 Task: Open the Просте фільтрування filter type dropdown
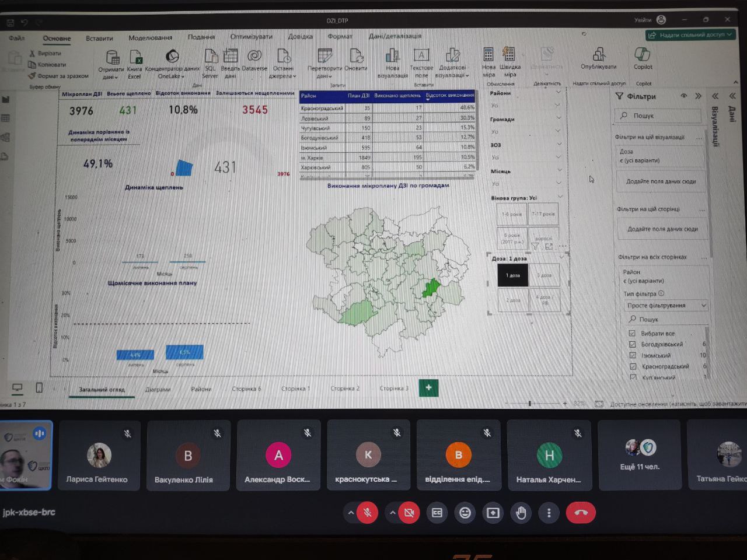666,306
